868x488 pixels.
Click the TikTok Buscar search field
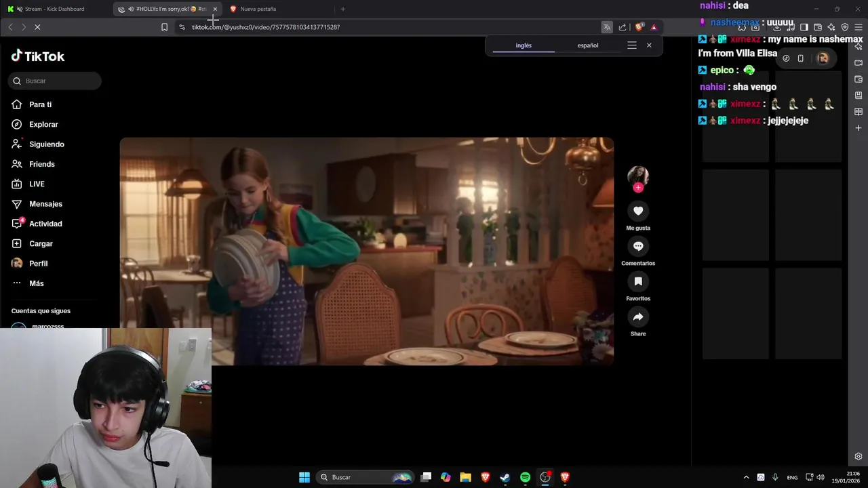55,81
